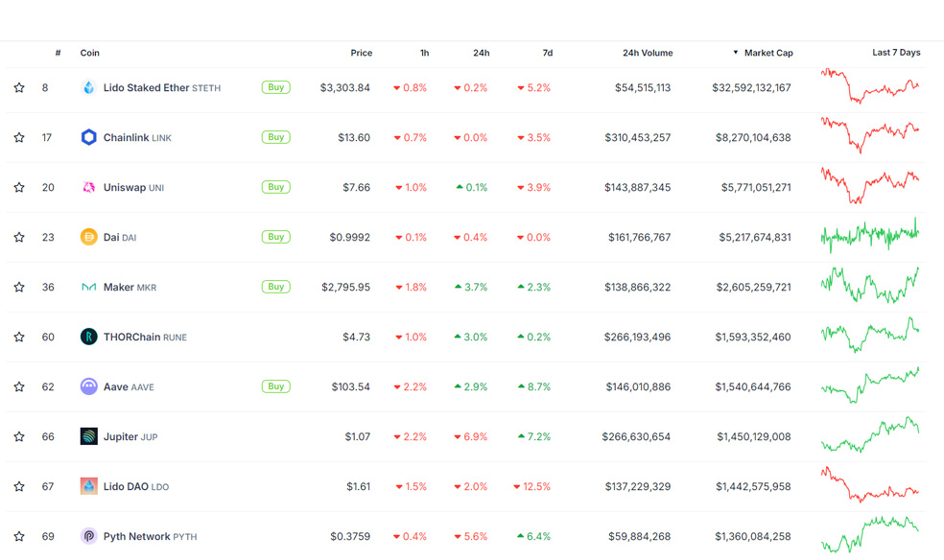Open Lido Staked Ether coin page
The width and height of the screenshot is (944, 560).
(162, 88)
